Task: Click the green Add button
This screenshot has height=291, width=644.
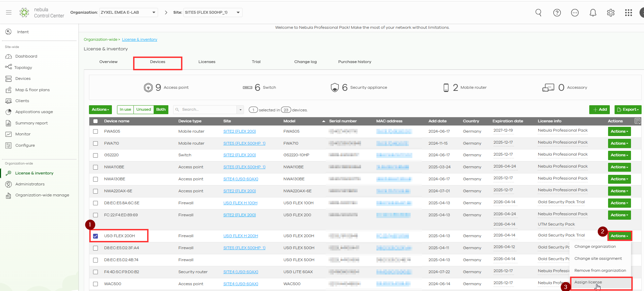Action: (x=600, y=109)
